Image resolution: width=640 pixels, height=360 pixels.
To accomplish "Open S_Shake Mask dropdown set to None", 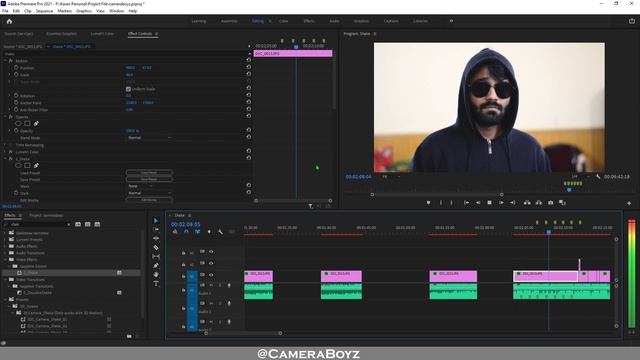I will 140,186.
